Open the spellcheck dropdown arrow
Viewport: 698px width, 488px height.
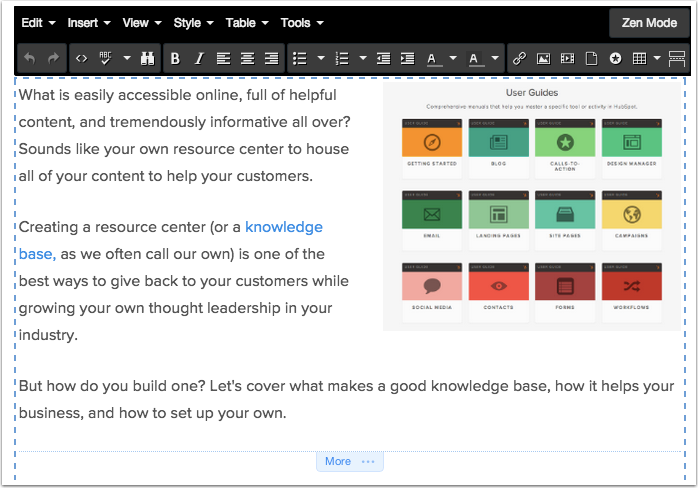127,59
